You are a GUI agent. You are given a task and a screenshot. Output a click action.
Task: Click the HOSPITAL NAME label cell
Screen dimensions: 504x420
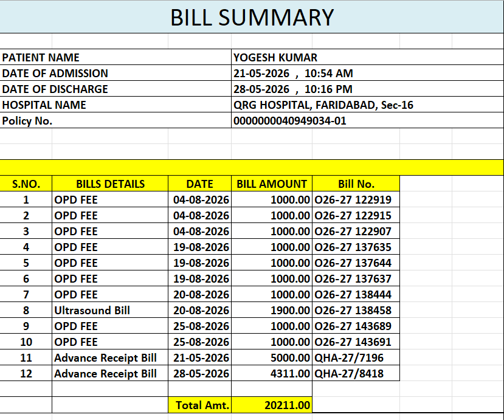click(x=116, y=105)
